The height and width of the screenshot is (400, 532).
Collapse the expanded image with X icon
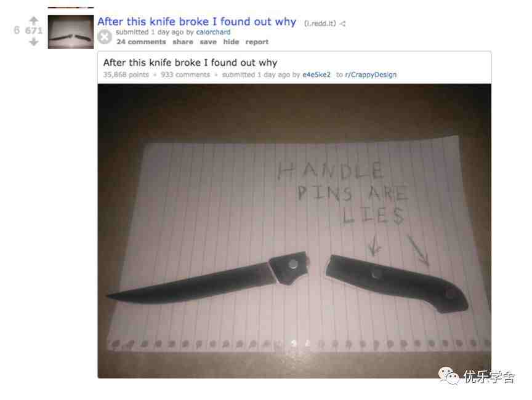tap(105, 36)
